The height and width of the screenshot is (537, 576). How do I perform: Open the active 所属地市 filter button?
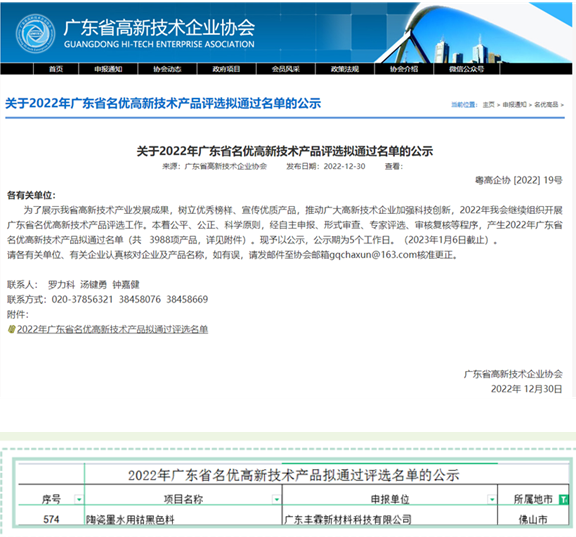(563, 499)
